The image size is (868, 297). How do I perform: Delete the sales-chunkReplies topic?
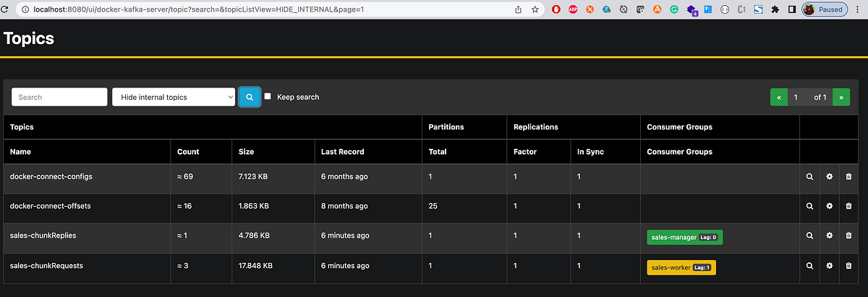point(848,236)
